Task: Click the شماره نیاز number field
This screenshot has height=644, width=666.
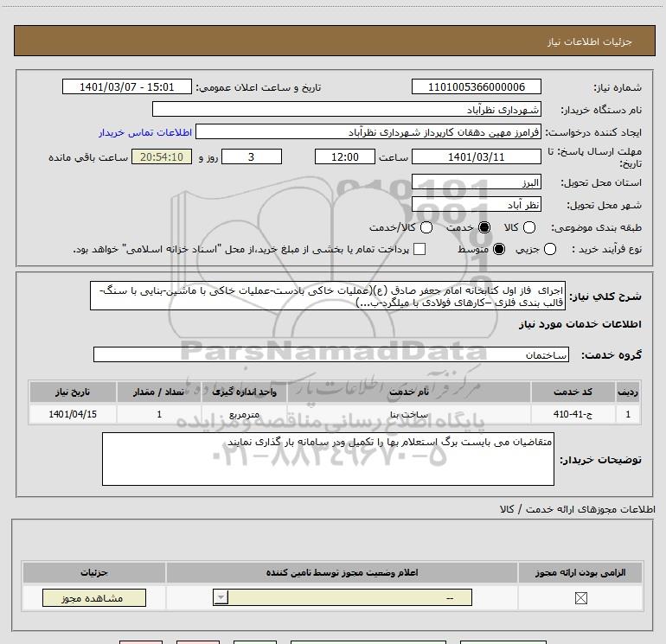Action: tap(476, 87)
